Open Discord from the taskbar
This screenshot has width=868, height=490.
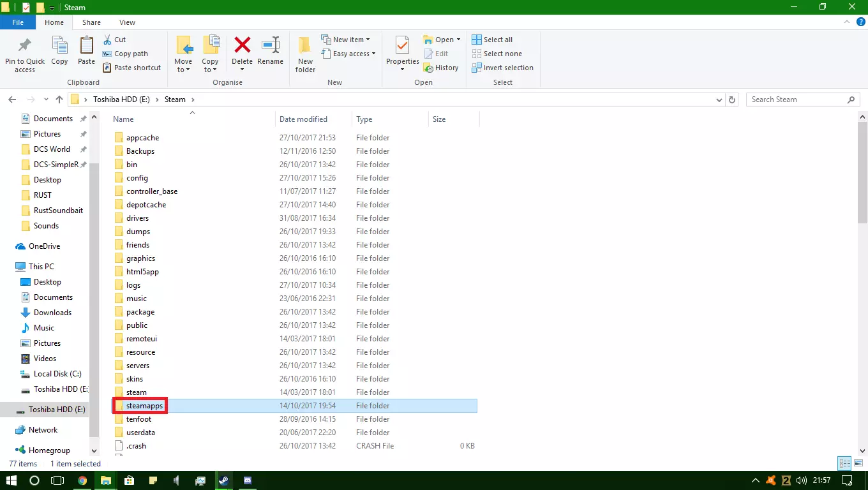click(x=248, y=480)
